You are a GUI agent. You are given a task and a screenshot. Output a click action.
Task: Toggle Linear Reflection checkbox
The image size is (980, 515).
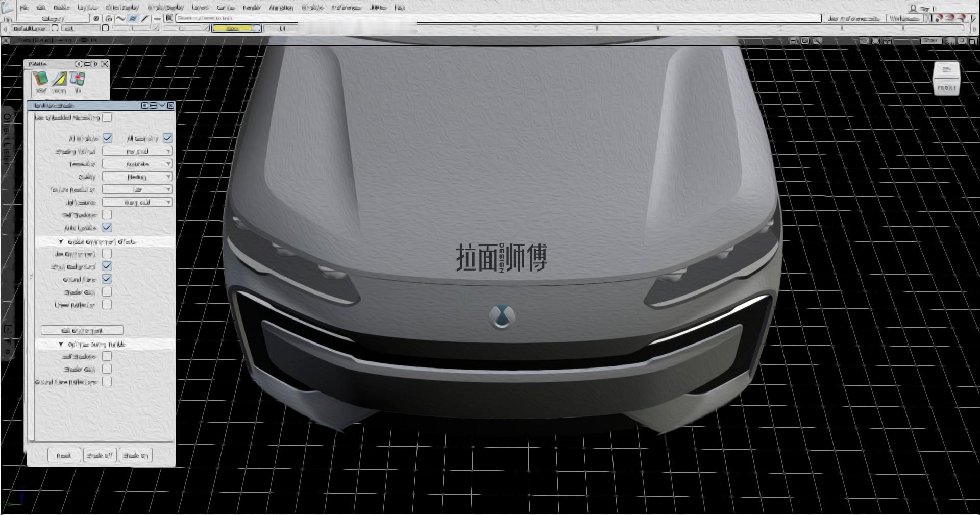click(x=107, y=305)
